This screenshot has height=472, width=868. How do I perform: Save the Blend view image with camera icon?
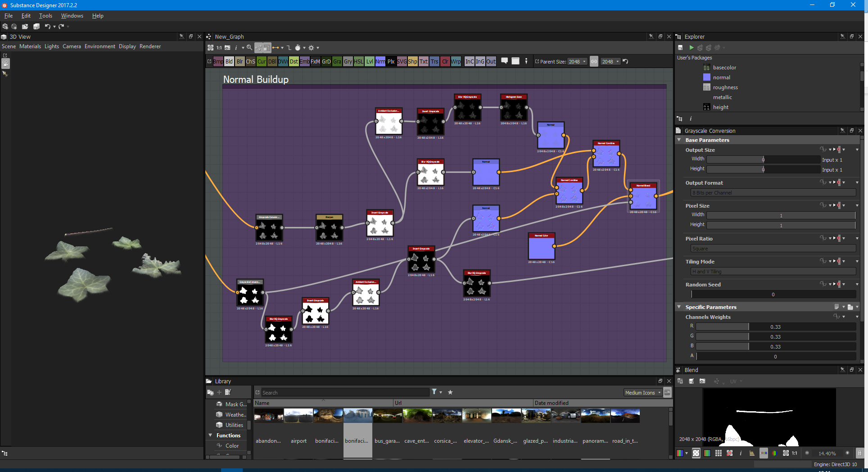coord(702,381)
